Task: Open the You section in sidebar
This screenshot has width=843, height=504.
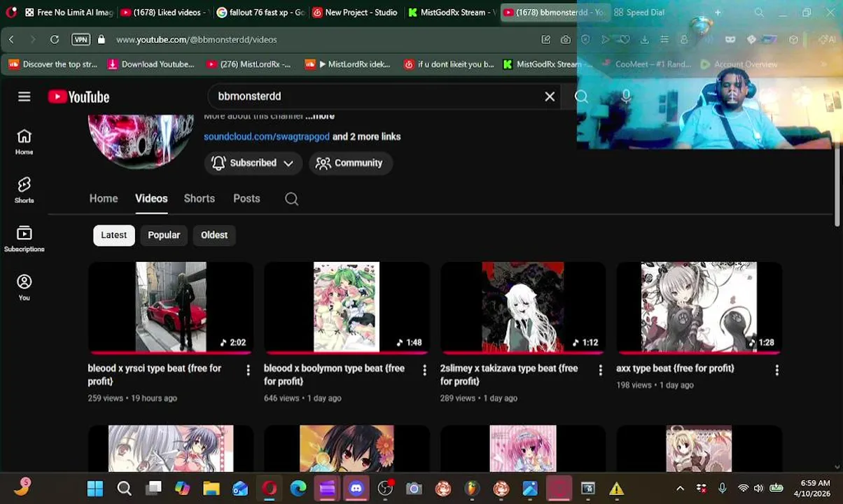Action: point(25,287)
